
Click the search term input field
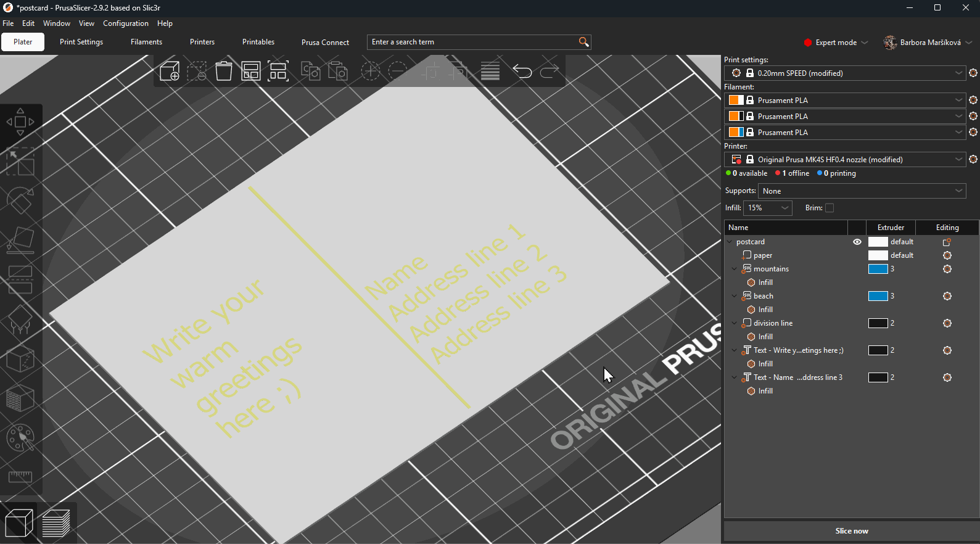(472, 42)
